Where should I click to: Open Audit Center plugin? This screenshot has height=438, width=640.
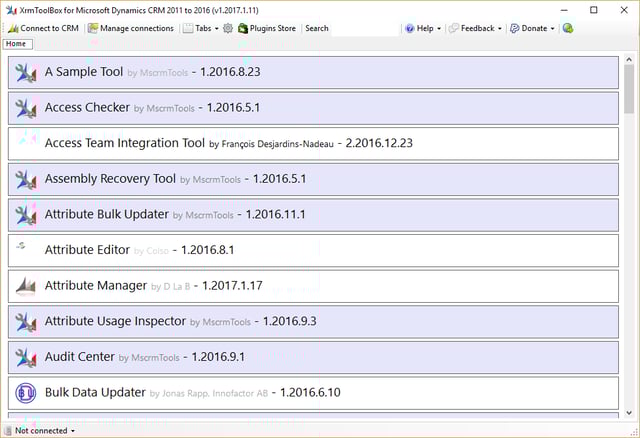pos(313,358)
